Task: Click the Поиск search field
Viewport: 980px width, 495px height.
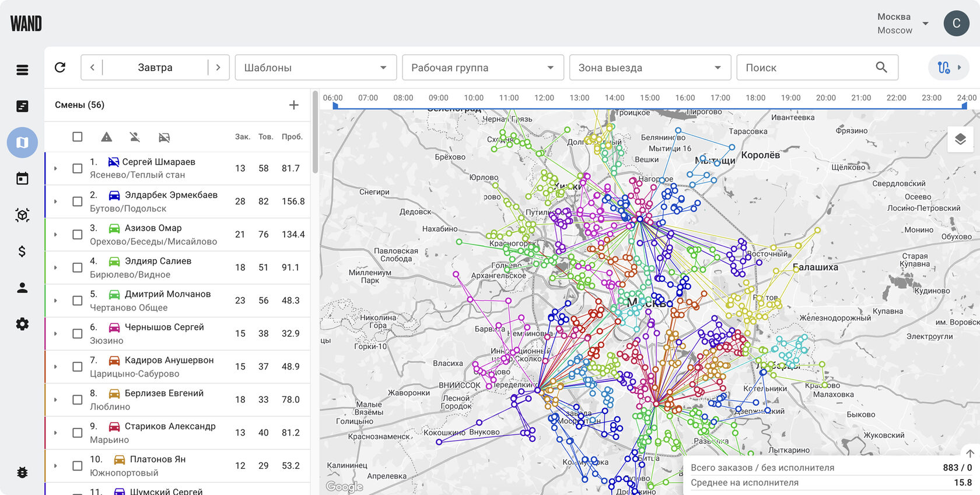Action: [x=817, y=68]
